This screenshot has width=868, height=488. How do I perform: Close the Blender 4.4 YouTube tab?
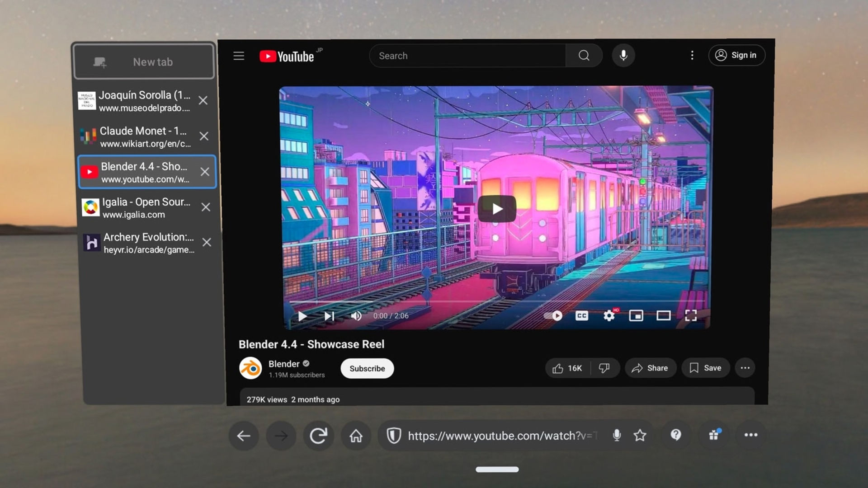point(205,172)
